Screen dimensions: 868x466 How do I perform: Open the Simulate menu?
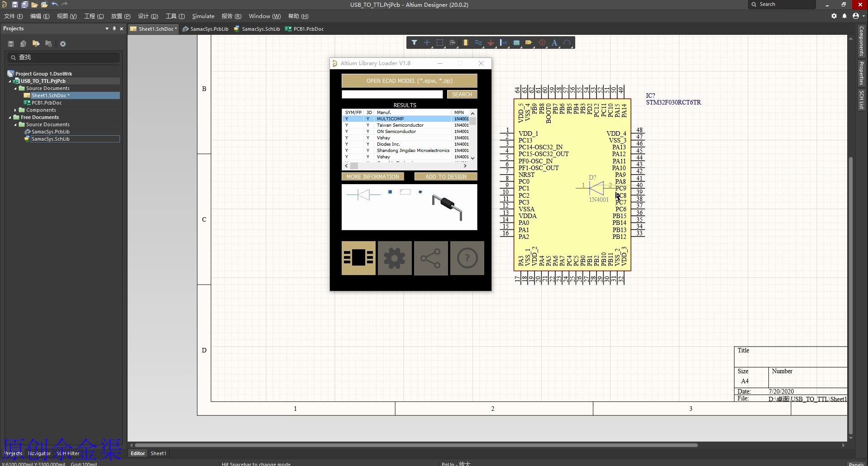point(203,16)
